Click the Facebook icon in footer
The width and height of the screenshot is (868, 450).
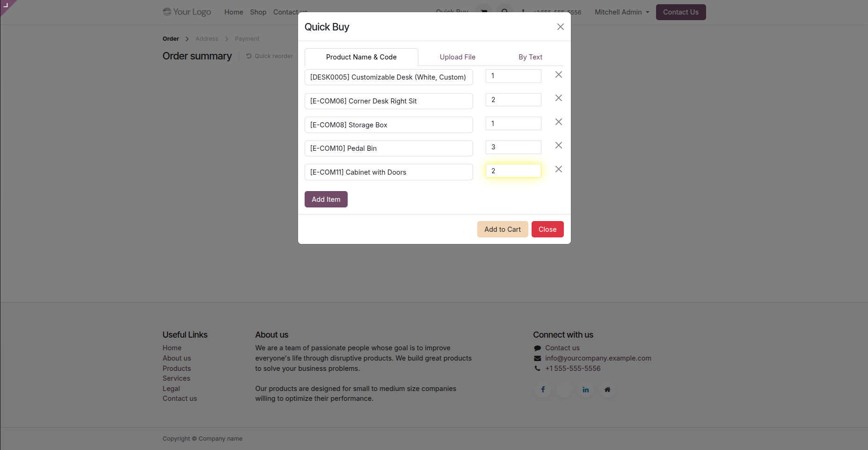543,390
